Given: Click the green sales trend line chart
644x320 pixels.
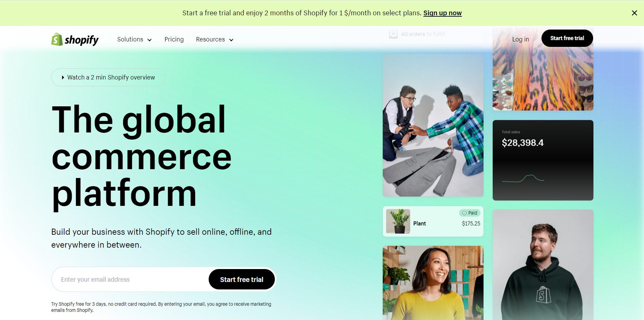Looking at the screenshot, I should pyautogui.click(x=523, y=178).
